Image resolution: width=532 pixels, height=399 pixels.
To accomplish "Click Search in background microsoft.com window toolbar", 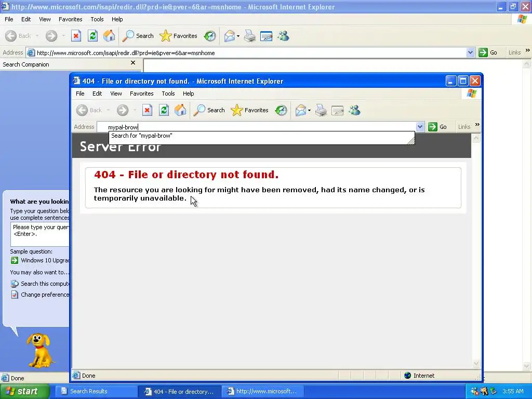I will [x=138, y=36].
